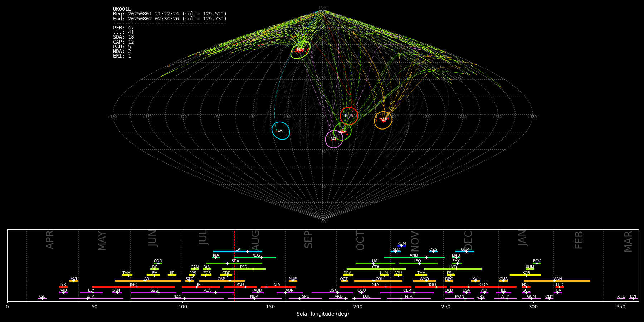
Task: Click the KSE shower label in timeline
Action: click(42, 297)
